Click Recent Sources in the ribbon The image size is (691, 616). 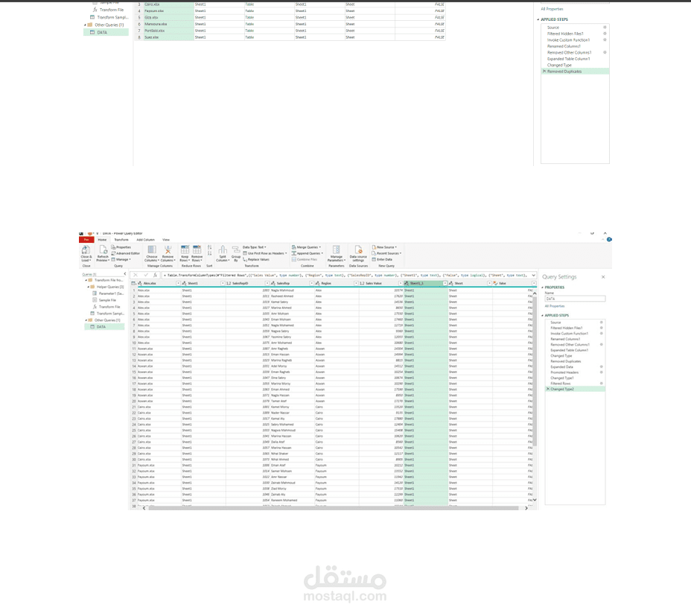click(x=386, y=253)
